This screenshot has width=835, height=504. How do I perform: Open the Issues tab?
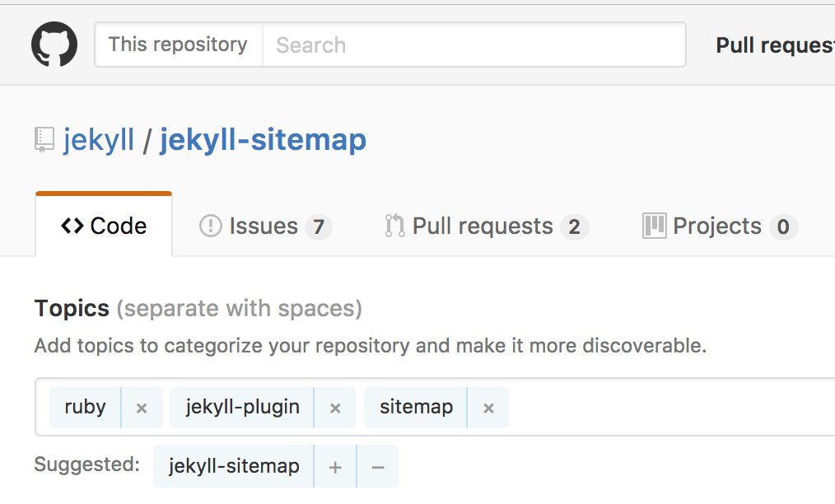pos(264,226)
